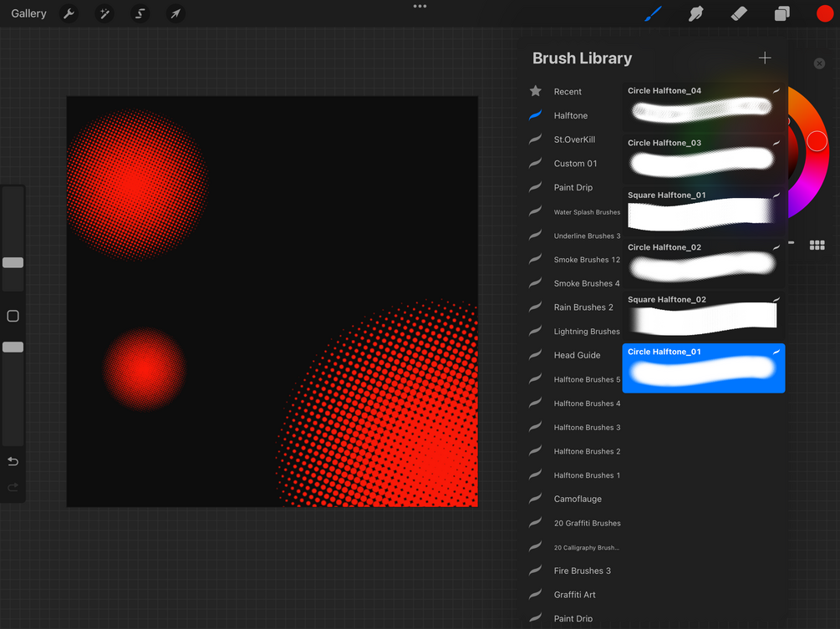
Task: Click the Circle Halftone_04 corner stroke icon
Action: [x=776, y=91]
